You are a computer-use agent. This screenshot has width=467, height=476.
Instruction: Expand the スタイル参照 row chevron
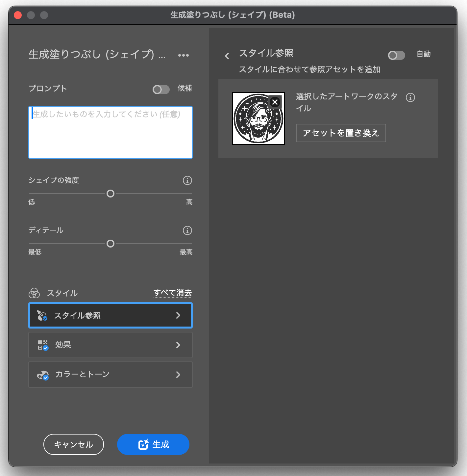point(178,315)
